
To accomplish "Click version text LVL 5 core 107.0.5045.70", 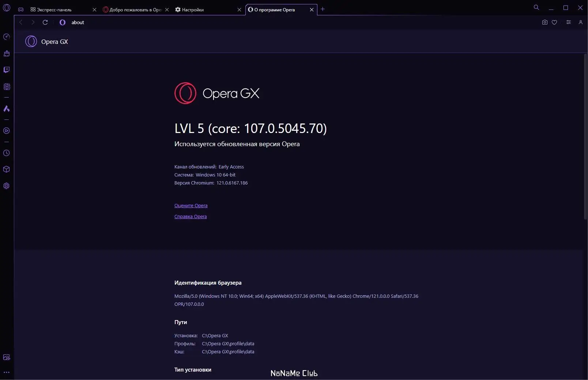I will (250, 128).
